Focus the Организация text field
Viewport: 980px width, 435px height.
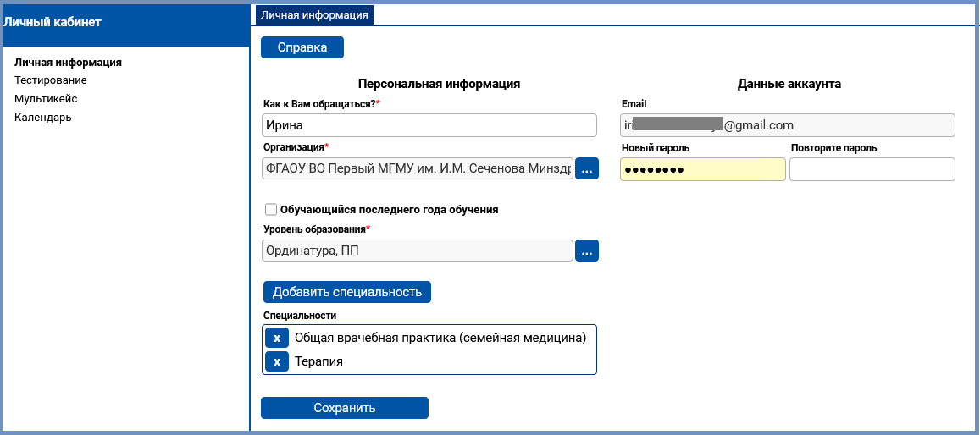tap(418, 168)
